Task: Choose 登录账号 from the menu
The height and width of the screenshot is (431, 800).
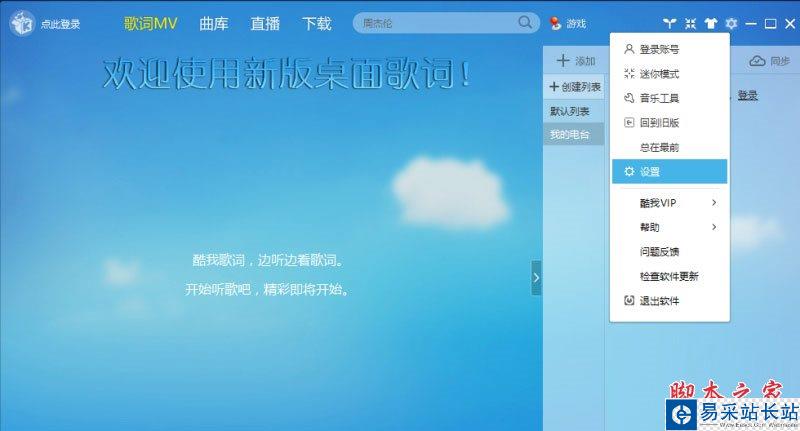Action: pyautogui.click(x=670, y=49)
